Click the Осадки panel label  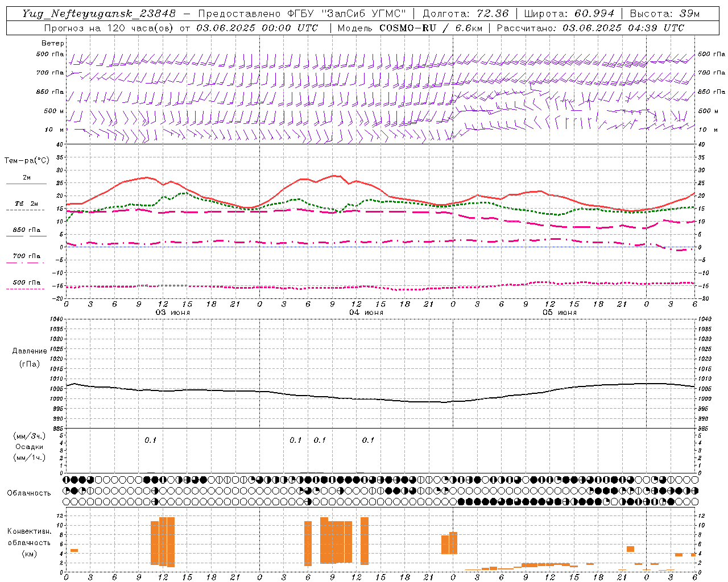30,447
